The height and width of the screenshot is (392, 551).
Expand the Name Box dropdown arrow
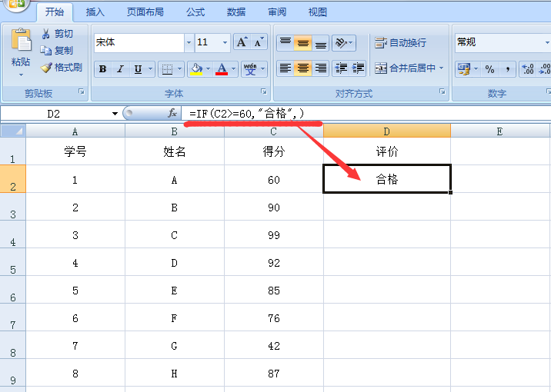(x=115, y=114)
